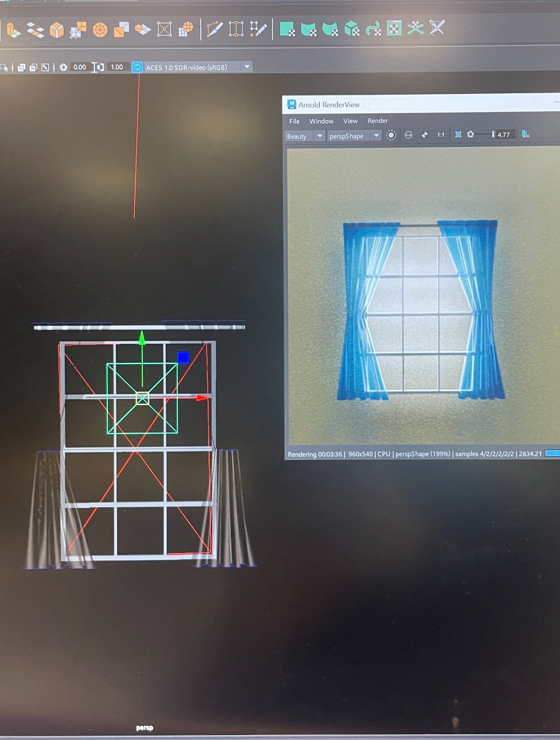
Task: Click the viewport gamma 1.00 field
Action: 117,67
